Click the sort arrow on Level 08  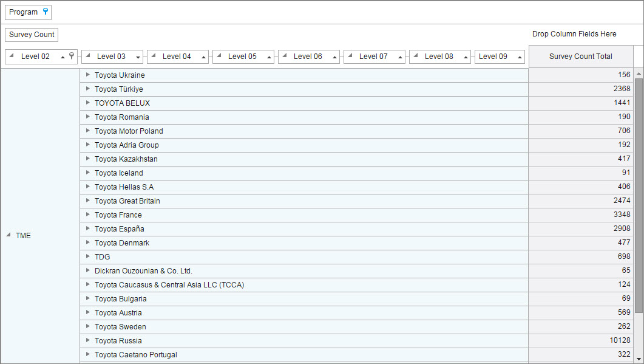[x=466, y=57]
